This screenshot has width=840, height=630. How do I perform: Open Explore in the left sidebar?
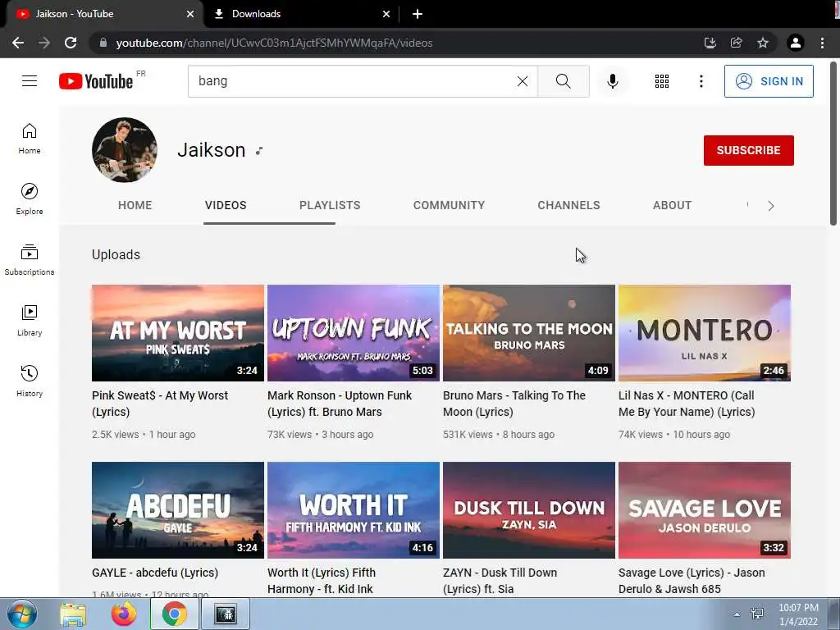pyautogui.click(x=30, y=199)
